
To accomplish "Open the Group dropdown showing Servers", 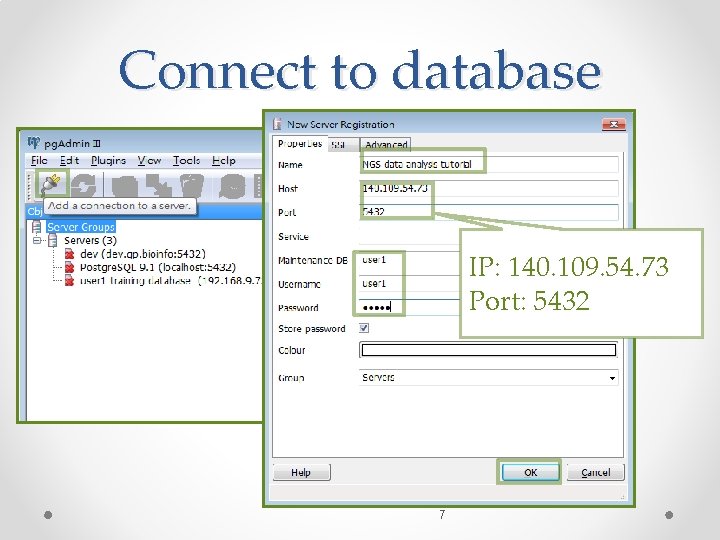I will click(x=612, y=378).
